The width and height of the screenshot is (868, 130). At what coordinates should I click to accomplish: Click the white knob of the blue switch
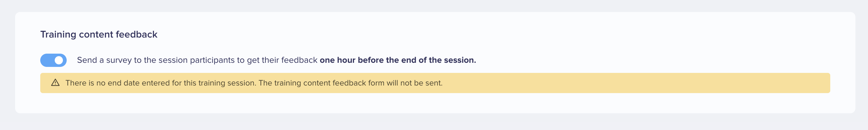tap(59, 60)
